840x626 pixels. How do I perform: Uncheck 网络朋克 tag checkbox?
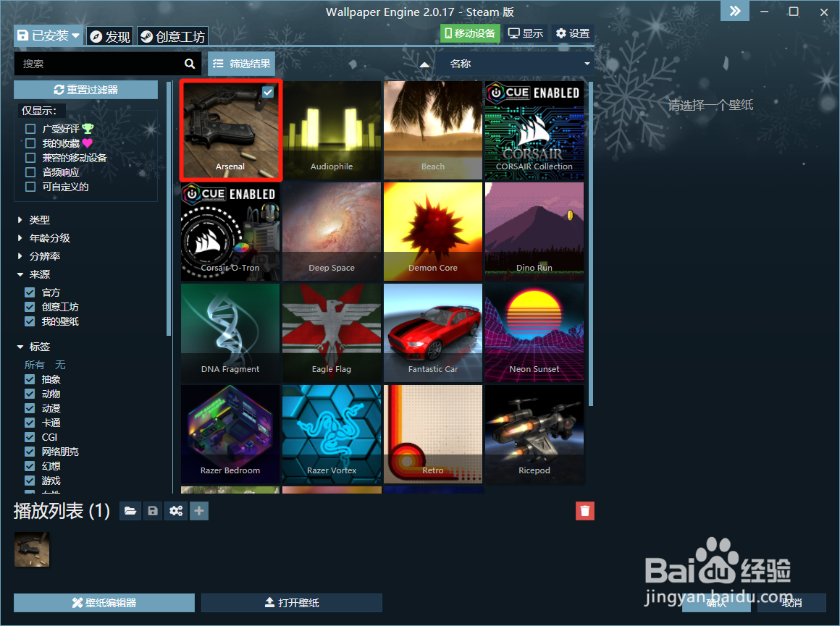pyautogui.click(x=30, y=452)
